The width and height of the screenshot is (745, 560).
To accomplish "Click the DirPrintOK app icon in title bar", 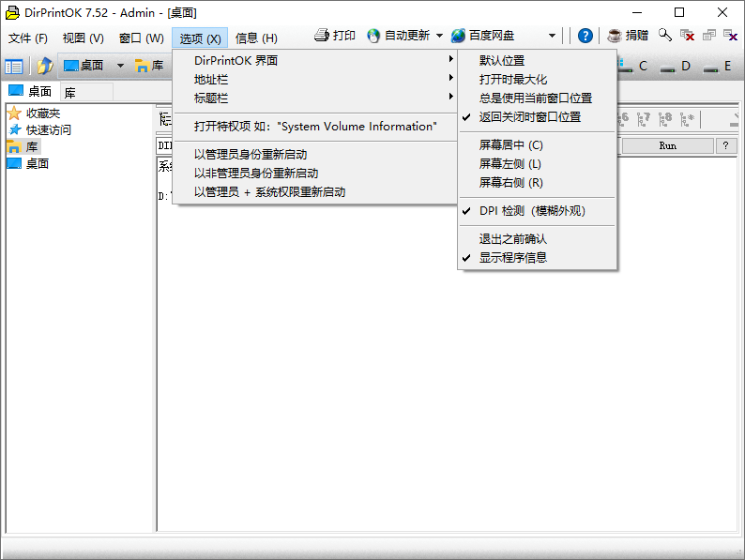I will tap(12, 13).
